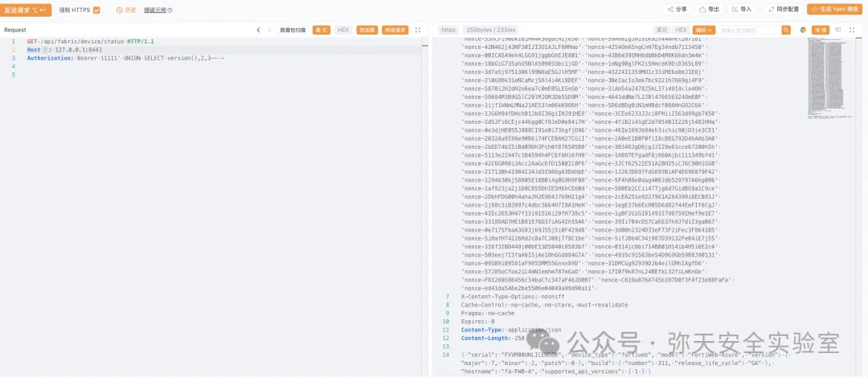The width and height of the screenshot is (868, 378).
Task: Open the 爆破示例 brute-force example link
Action: point(155,10)
